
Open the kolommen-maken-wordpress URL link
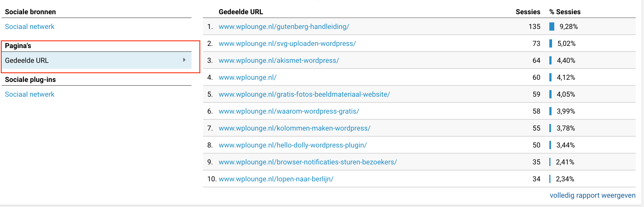[x=294, y=128]
